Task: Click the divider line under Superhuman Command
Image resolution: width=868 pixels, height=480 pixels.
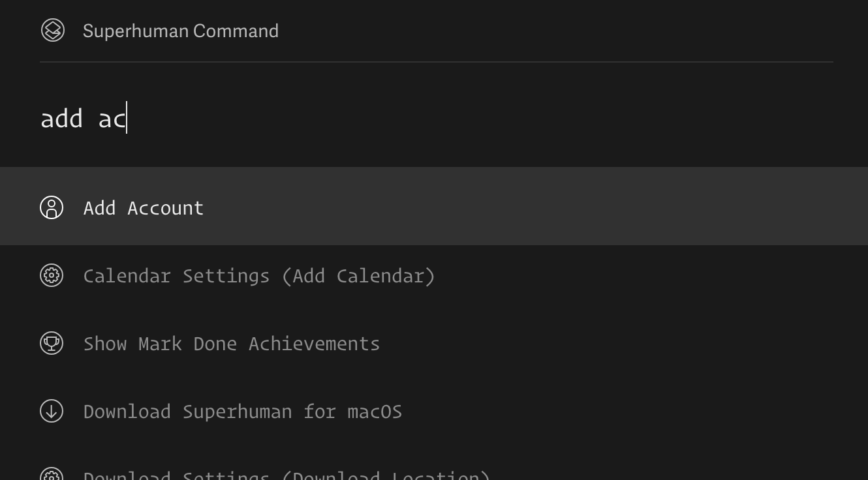Action: click(x=437, y=62)
